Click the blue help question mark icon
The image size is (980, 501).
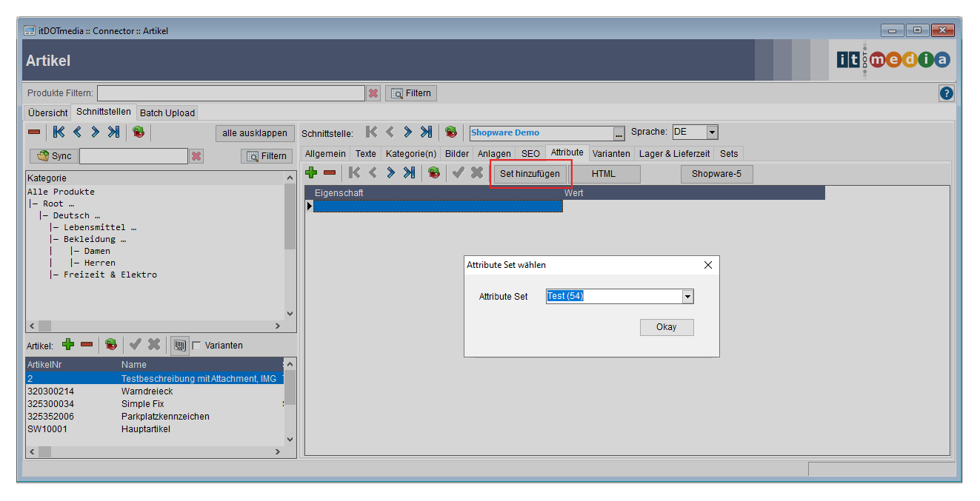pos(946,93)
